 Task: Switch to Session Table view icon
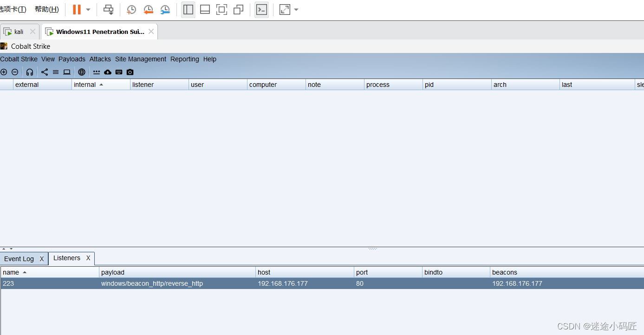point(56,72)
